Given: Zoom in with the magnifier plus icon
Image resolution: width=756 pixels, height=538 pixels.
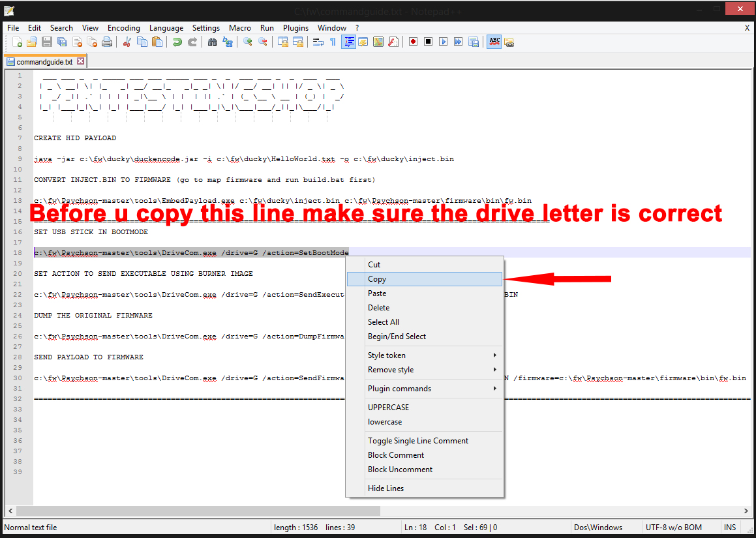Looking at the screenshot, I should (248, 42).
